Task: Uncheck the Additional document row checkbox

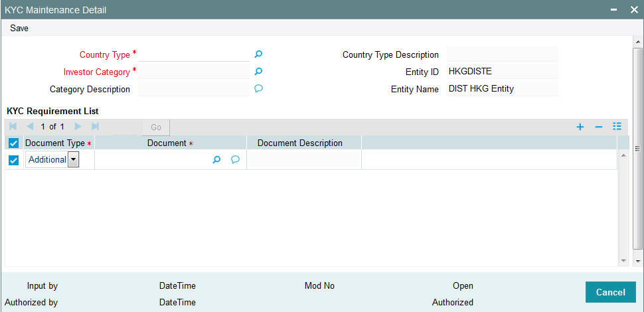Action: point(13,160)
